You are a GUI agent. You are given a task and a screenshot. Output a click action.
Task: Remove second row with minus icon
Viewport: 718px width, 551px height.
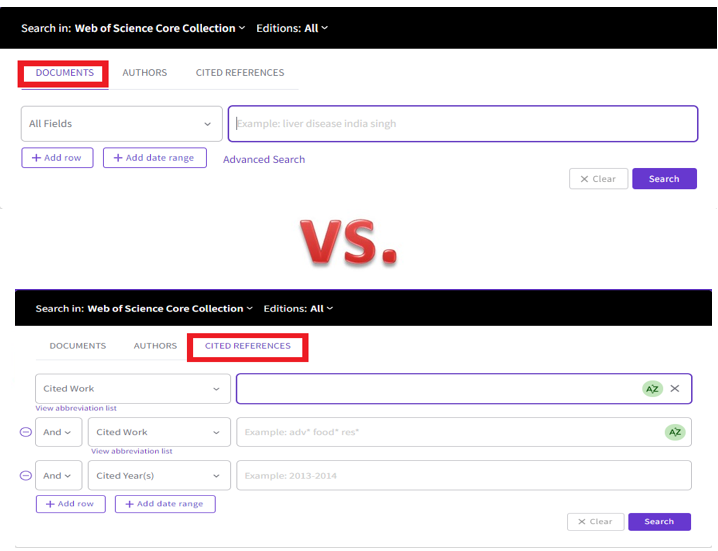tap(26, 432)
